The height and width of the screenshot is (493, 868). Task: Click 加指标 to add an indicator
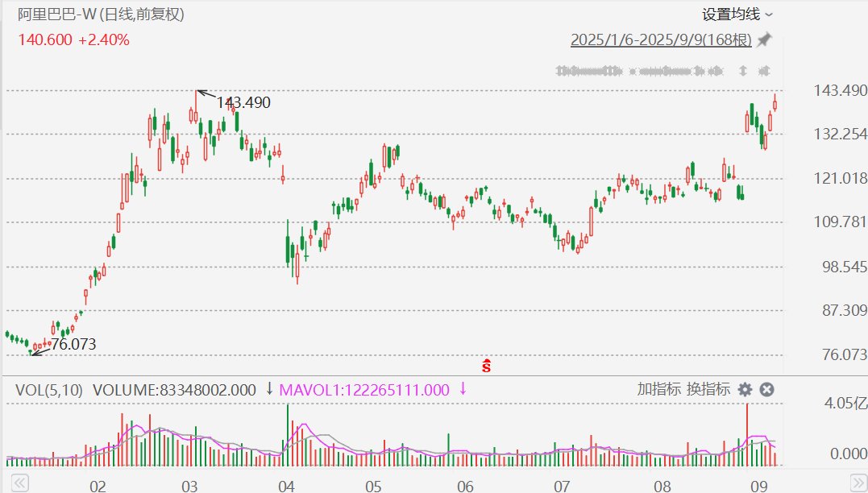(x=658, y=389)
